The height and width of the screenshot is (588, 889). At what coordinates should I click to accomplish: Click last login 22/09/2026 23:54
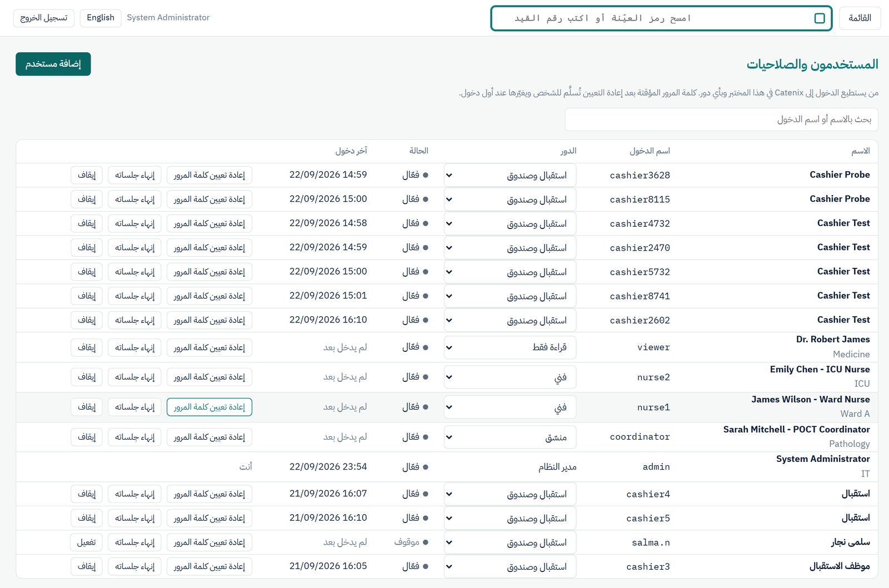(328, 467)
